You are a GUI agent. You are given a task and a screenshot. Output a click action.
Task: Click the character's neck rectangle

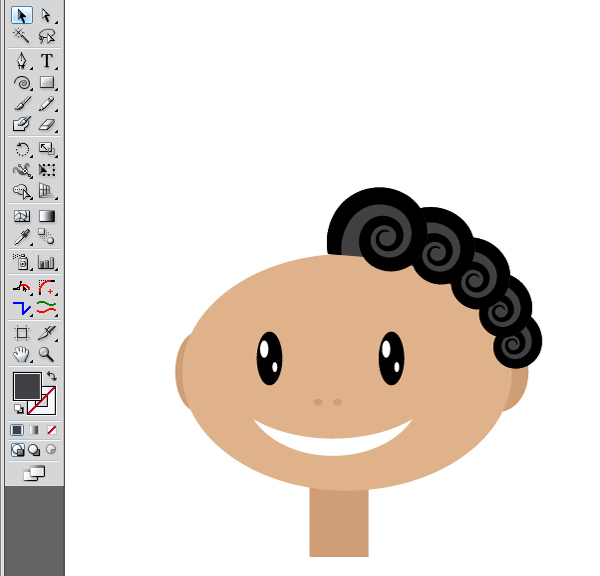click(x=339, y=522)
